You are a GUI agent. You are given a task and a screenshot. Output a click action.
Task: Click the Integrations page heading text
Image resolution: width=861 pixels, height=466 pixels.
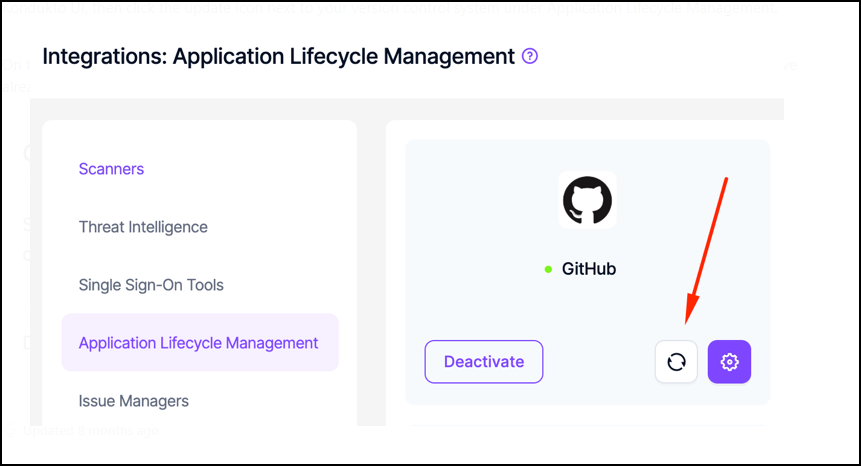(x=278, y=56)
